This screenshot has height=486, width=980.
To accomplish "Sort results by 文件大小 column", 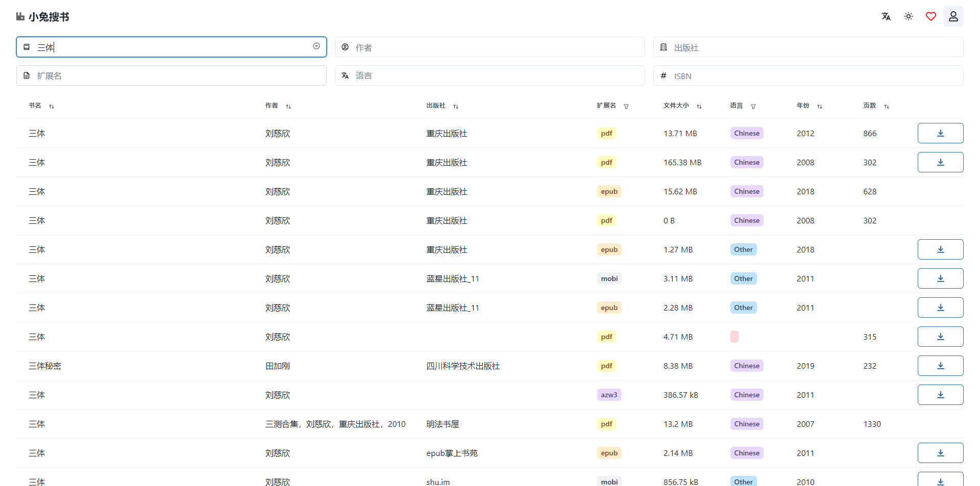I will coord(699,106).
